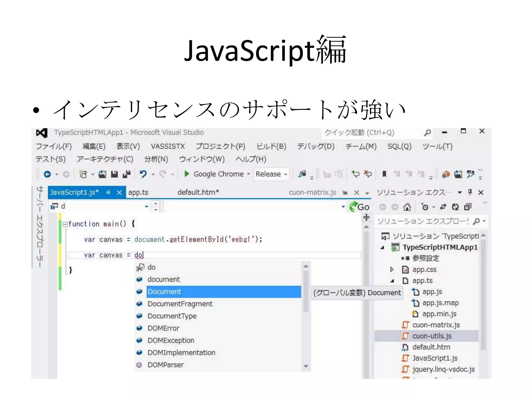Viewport: 532px width, 399px height.
Task: Switch to the default.htm* tab
Action: pyautogui.click(x=198, y=192)
